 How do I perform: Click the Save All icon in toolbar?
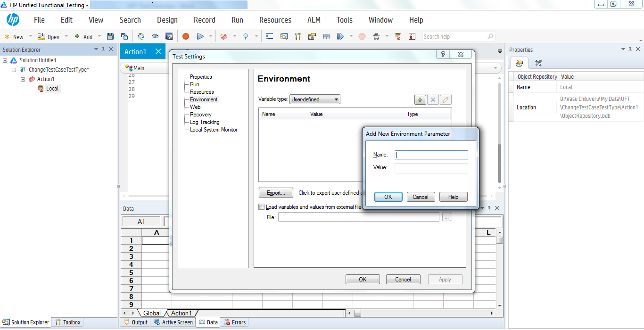(124, 36)
